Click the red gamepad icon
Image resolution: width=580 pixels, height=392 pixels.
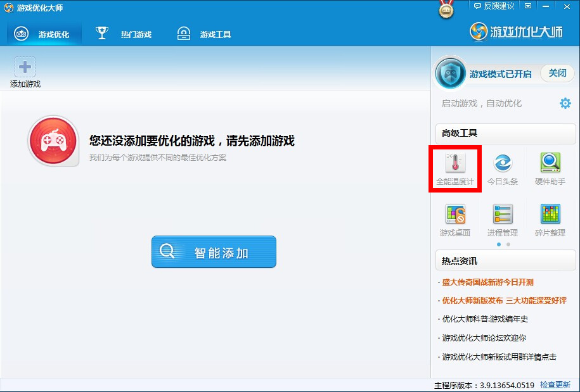pos(54,141)
